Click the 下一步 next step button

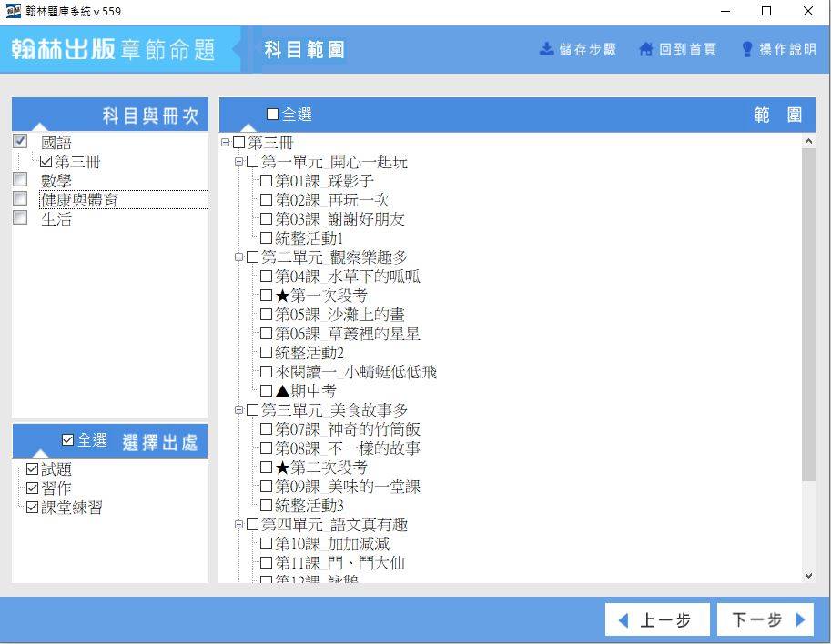pos(765,619)
